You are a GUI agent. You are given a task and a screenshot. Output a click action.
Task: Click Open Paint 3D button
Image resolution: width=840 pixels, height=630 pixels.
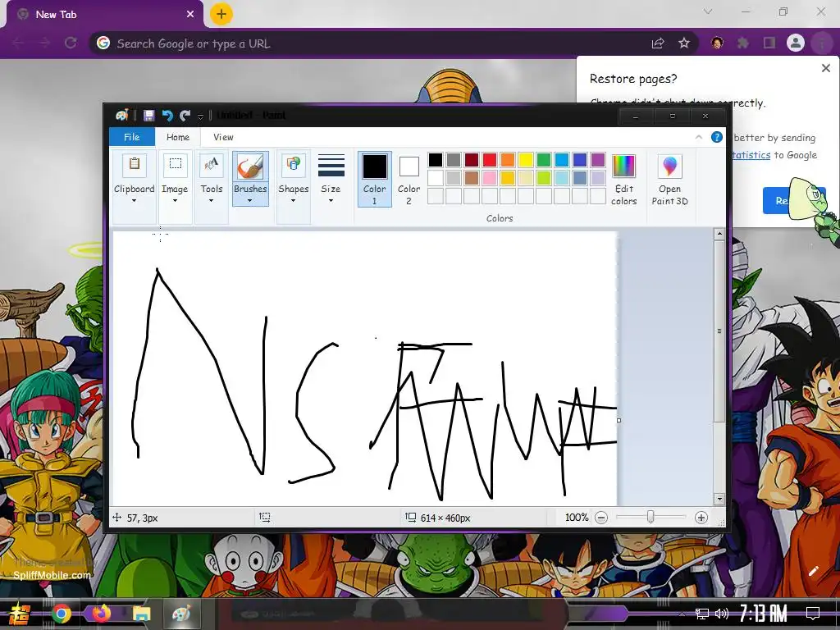[669, 180]
